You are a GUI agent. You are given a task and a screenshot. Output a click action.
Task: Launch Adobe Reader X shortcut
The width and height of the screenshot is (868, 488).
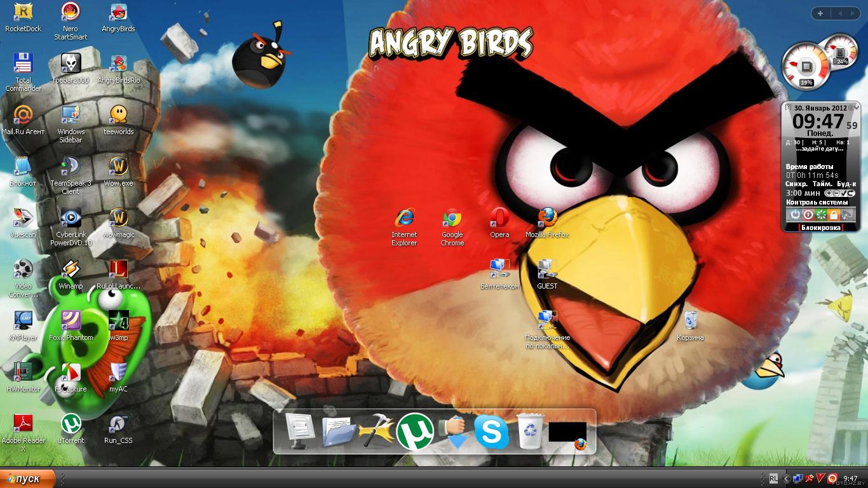[x=23, y=433]
